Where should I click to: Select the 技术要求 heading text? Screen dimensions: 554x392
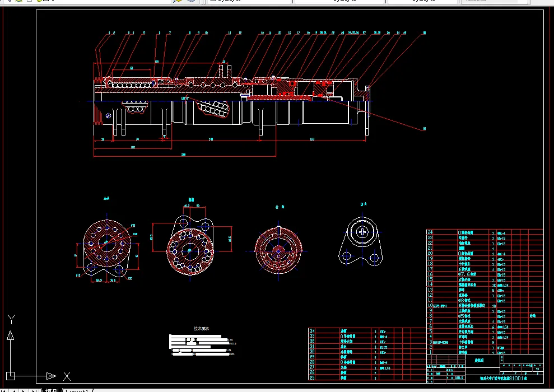(x=202, y=328)
